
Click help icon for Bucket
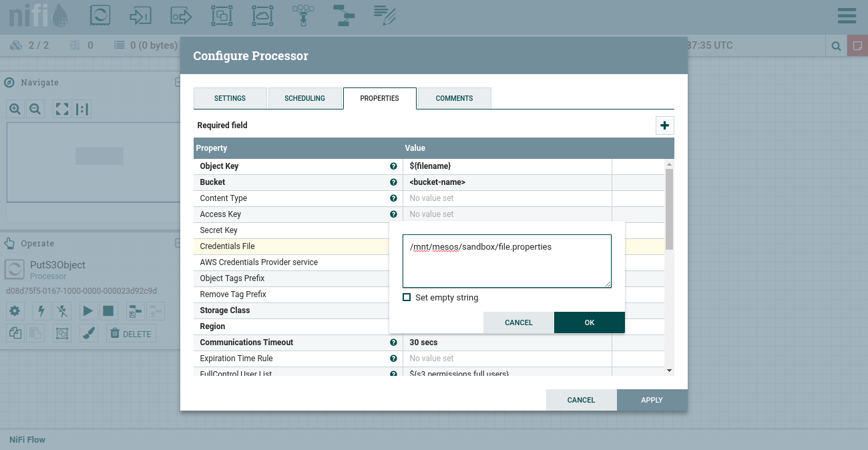(x=393, y=182)
